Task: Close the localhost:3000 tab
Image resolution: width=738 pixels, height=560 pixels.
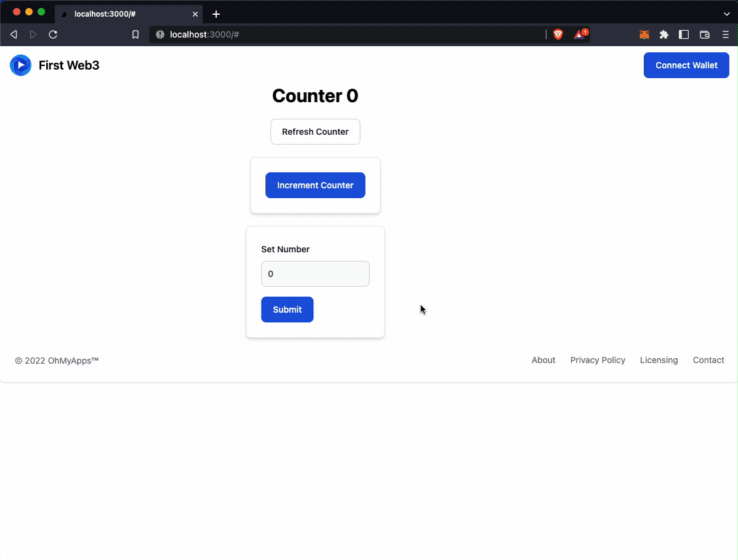Action: pos(195,14)
